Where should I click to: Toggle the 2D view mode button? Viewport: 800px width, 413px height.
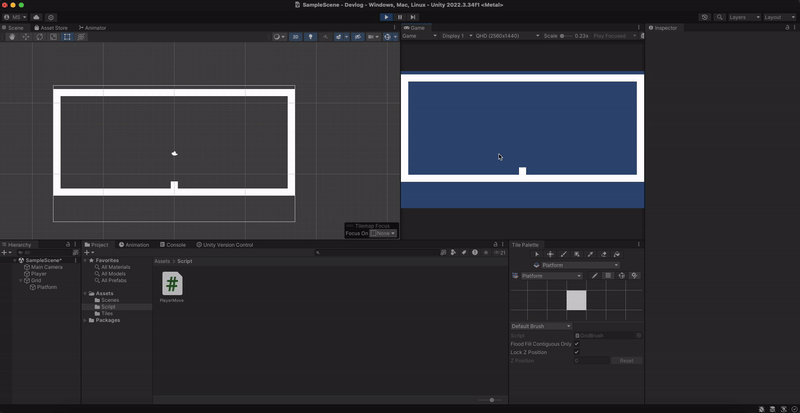295,37
